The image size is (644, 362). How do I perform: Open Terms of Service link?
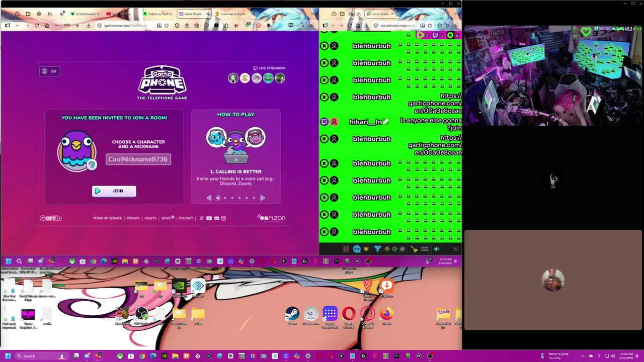pyautogui.click(x=107, y=218)
